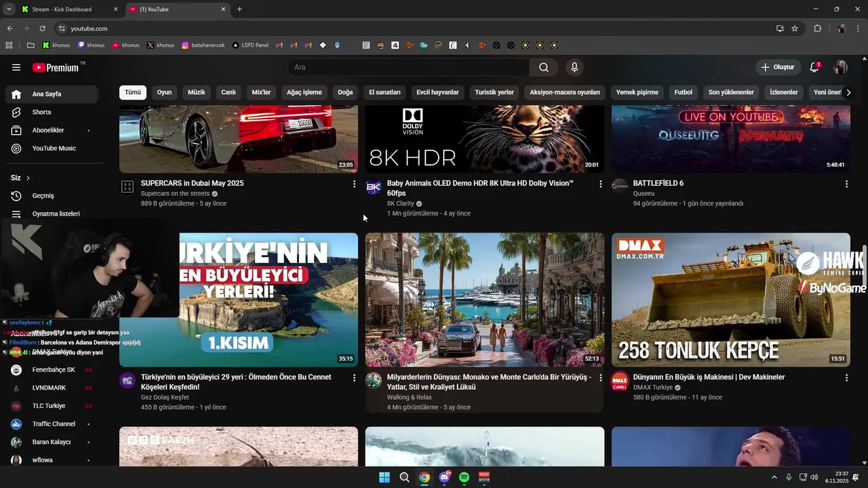The image size is (868, 488).
Task: Show more filter chips with the right arrow
Action: pos(848,93)
